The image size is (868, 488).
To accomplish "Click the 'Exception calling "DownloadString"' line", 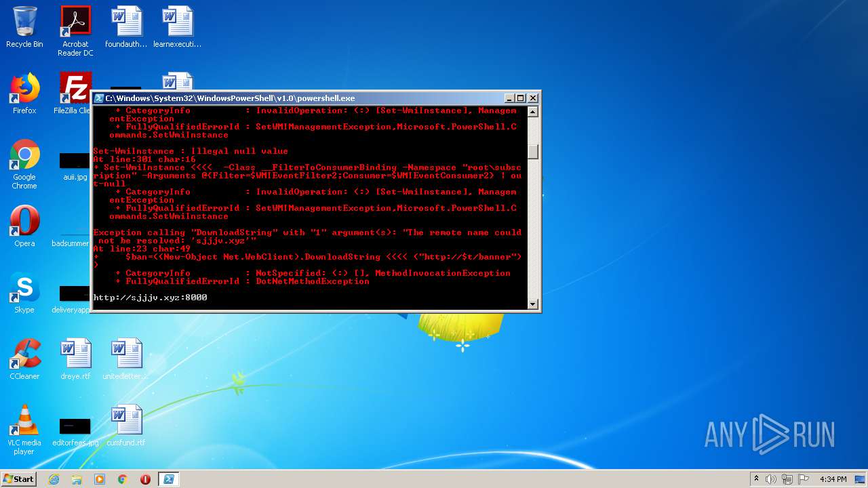I will pos(307,232).
